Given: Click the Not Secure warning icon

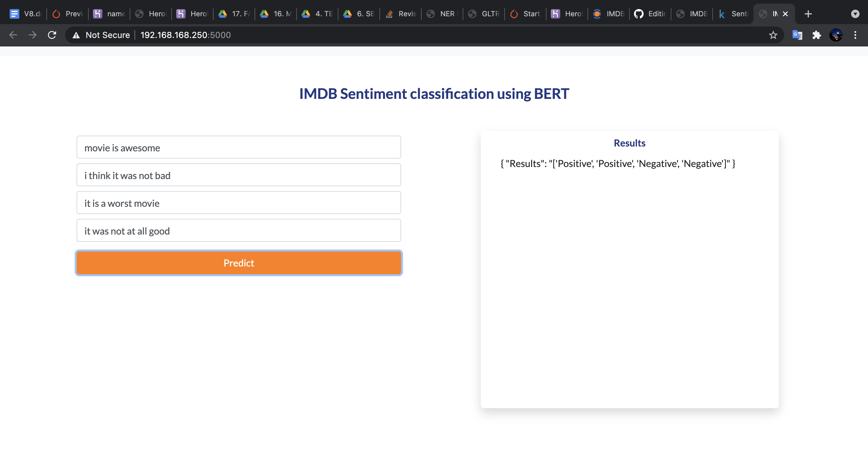Looking at the screenshot, I should coord(76,35).
